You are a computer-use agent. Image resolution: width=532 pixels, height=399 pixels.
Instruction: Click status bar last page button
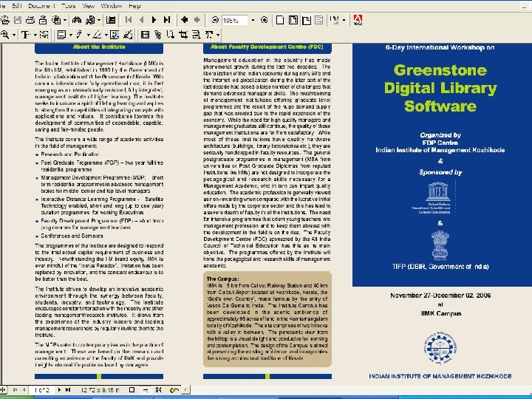(68, 390)
